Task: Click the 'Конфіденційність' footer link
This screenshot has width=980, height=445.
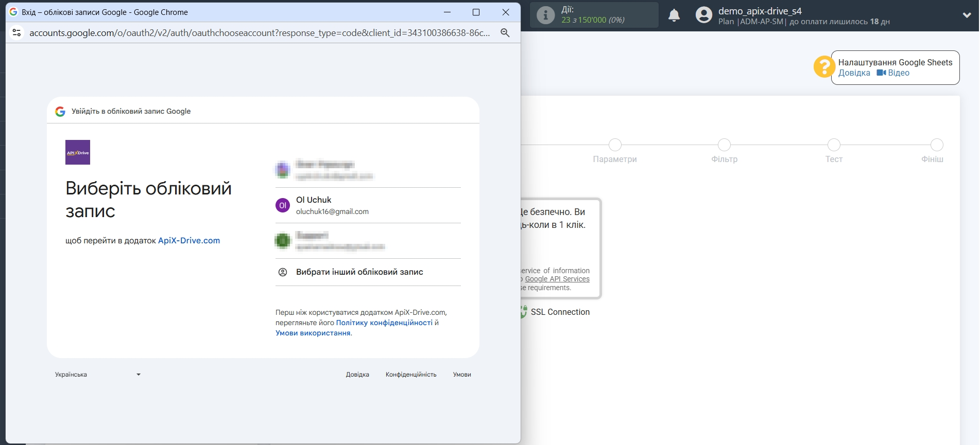Action: point(411,375)
